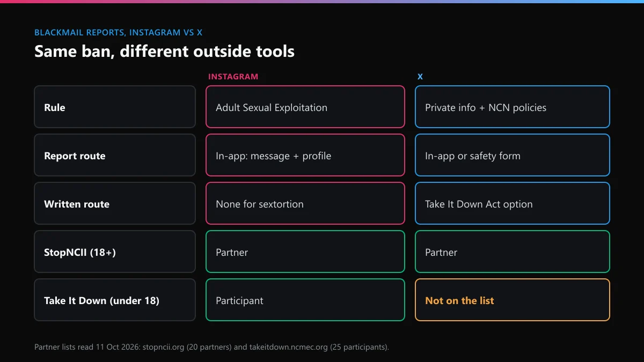Select the "Participant" cell

click(x=305, y=300)
